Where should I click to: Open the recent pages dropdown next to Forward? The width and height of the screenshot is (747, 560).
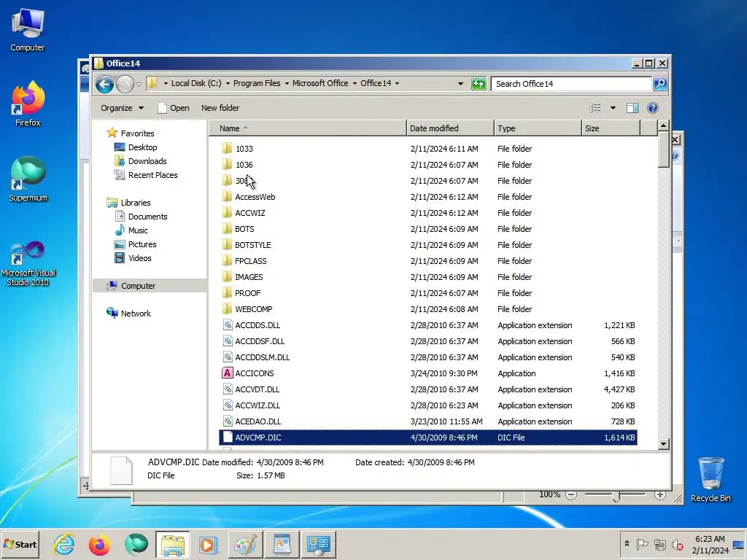(x=139, y=85)
